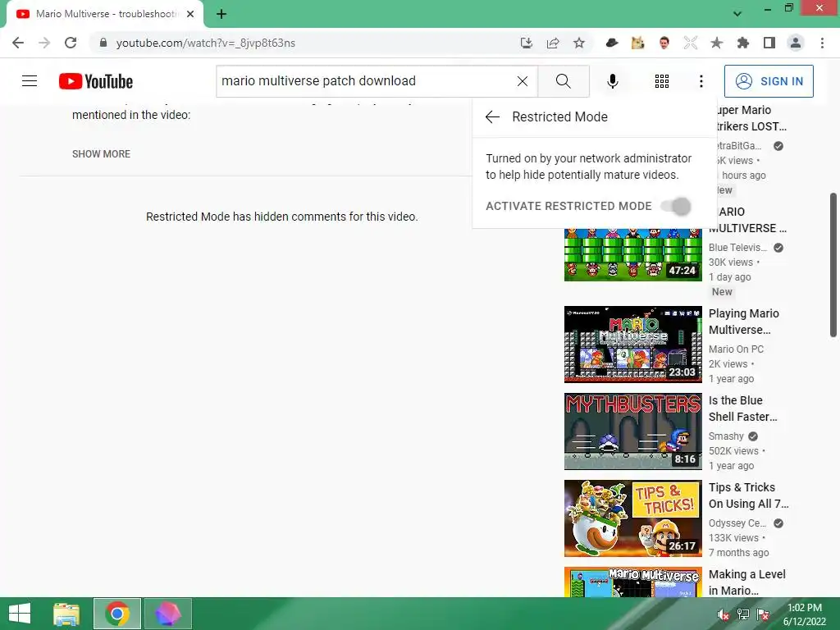The width and height of the screenshot is (840, 630).
Task: Open the Odyssey Ce... channel name
Action: point(737,523)
